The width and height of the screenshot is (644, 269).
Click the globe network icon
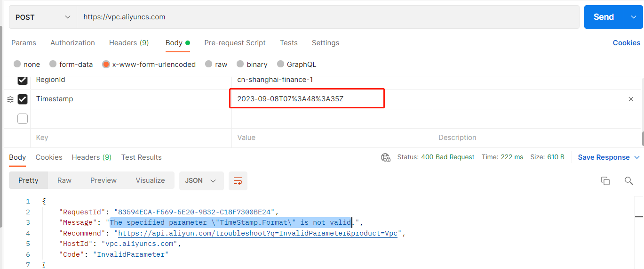pyautogui.click(x=386, y=157)
